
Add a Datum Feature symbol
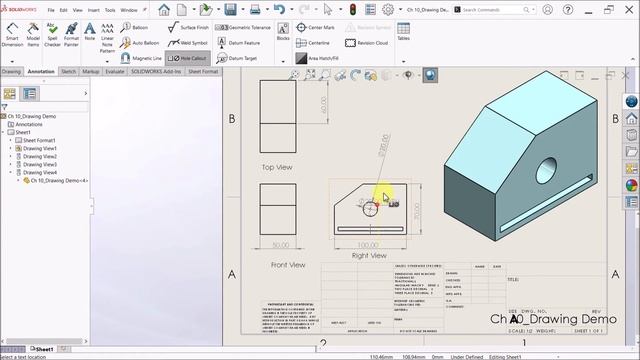239,43
